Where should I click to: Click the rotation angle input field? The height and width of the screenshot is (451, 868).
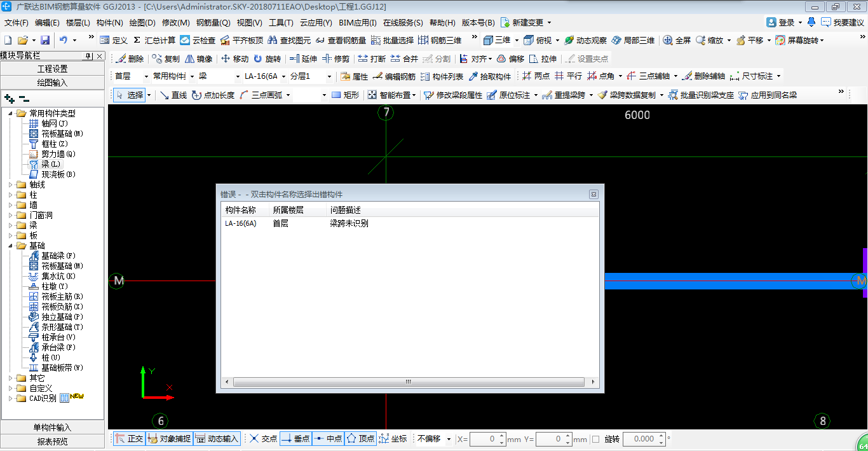(644, 439)
